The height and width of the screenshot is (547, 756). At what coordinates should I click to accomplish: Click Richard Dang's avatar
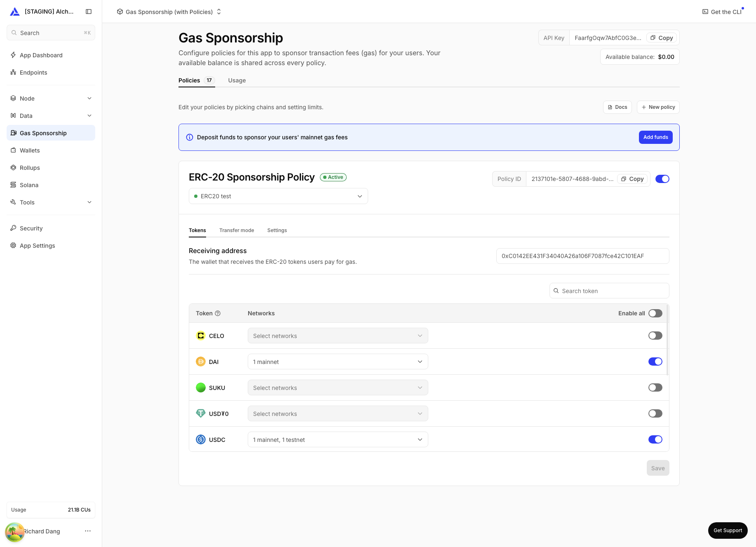(15, 532)
